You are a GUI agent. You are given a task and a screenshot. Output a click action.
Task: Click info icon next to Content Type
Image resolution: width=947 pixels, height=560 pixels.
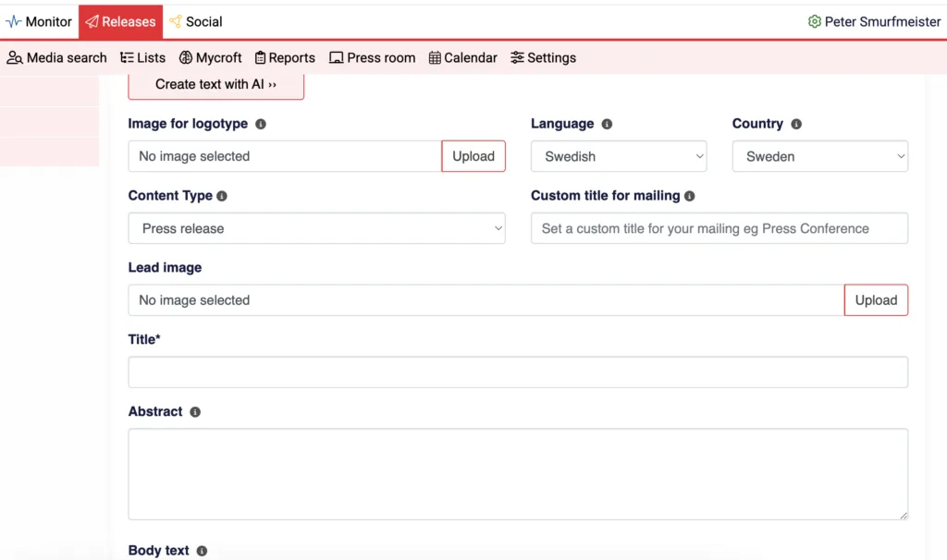pyautogui.click(x=222, y=196)
